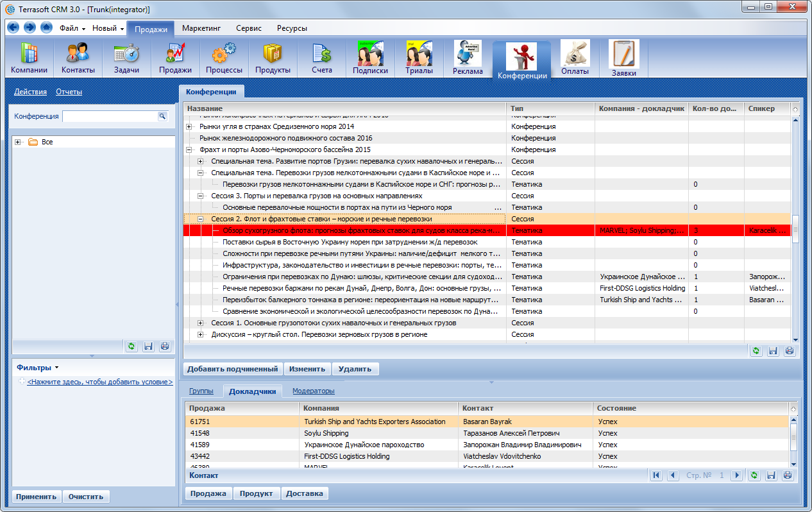Open the Действия link
The height and width of the screenshot is (512, 812).
click(x=30, y=92)
